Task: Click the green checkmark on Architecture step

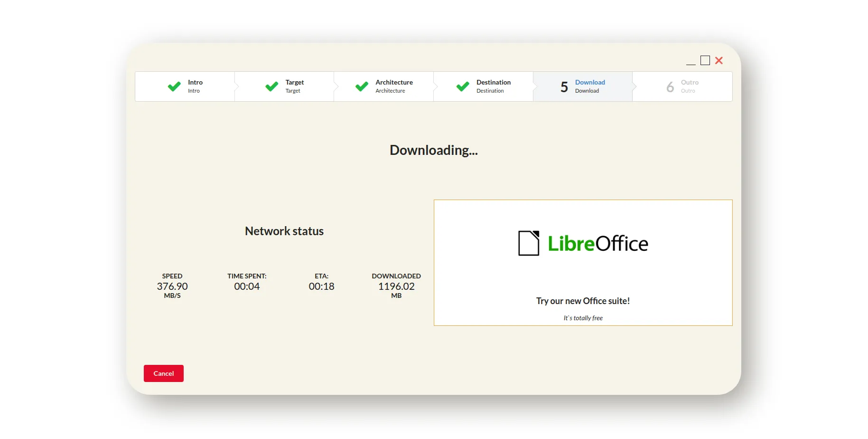Action: click(x=362, y=86)
